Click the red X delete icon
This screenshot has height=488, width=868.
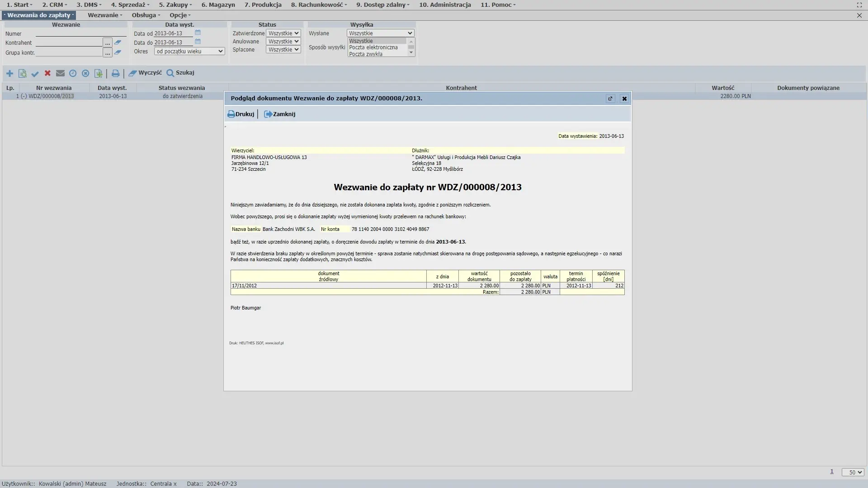tap(47, 73)
